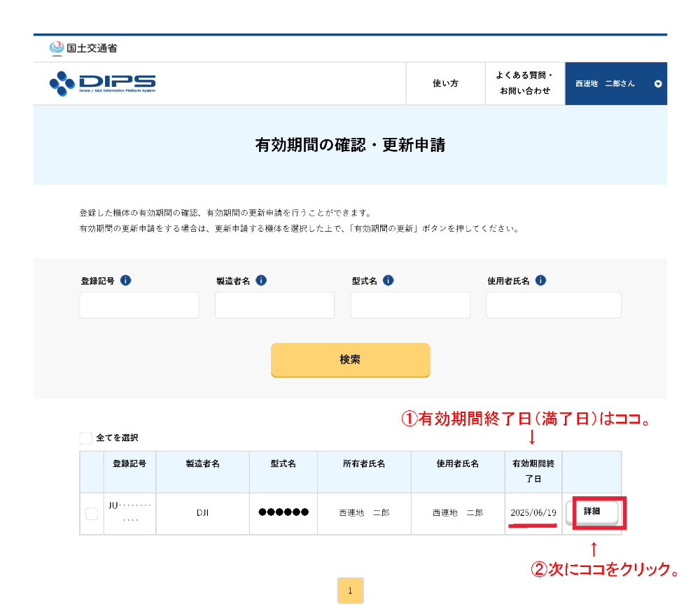Open info icon next to 登録記号
The width and height of the screenshot is (700, 609).
pos(126,281)
